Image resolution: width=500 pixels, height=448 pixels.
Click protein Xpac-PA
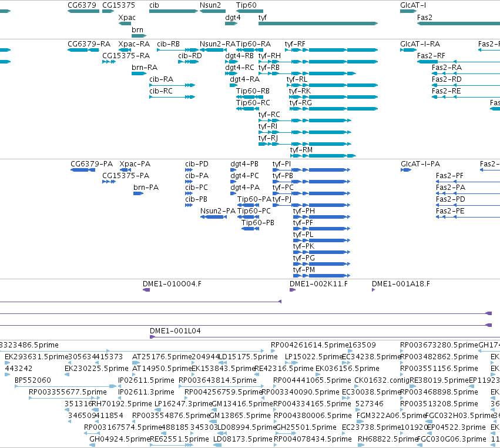point(125,170)
